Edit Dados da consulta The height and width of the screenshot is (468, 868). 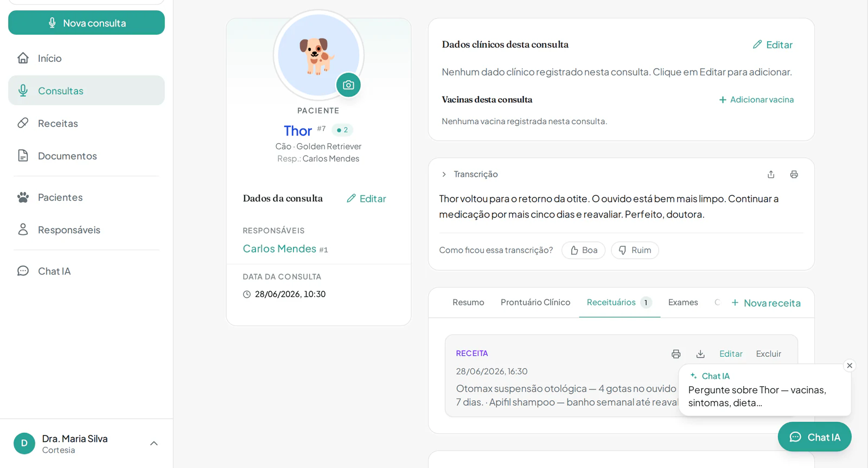click(366, 198)
